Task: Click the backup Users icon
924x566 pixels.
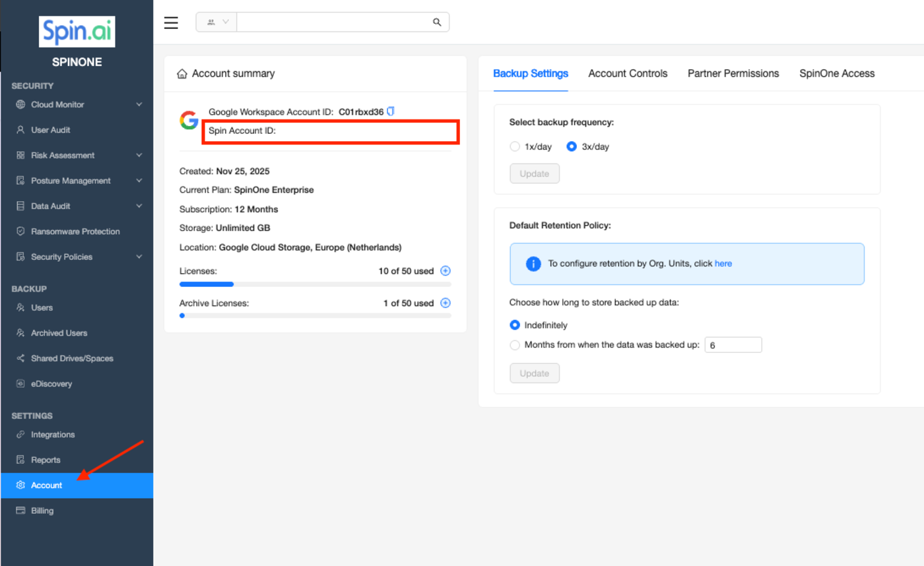Action: [x=20, y=307]
